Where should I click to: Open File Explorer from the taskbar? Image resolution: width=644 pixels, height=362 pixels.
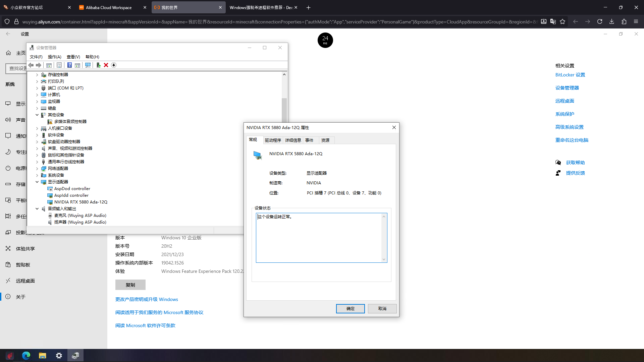point(43,355)
